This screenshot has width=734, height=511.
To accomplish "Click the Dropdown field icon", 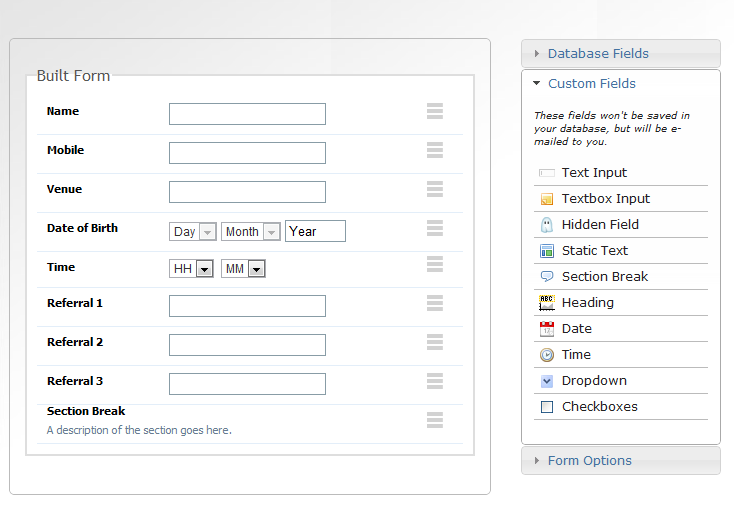I will [546, 381].
